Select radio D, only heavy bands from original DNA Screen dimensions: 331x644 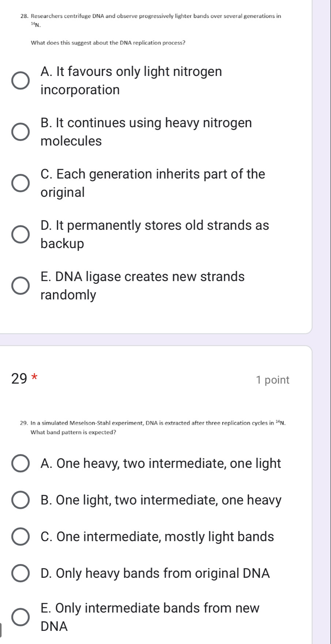pyautogui.click(x=20, y=573)
